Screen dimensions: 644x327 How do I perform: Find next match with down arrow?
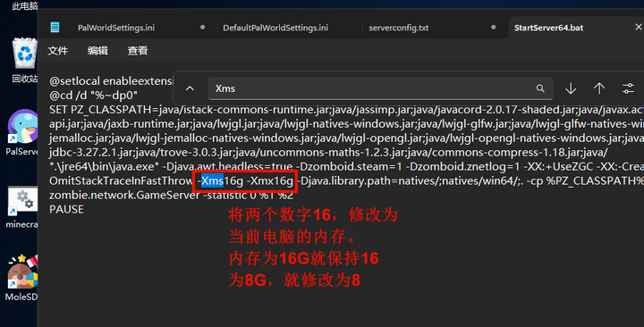(x=571, y=88)
